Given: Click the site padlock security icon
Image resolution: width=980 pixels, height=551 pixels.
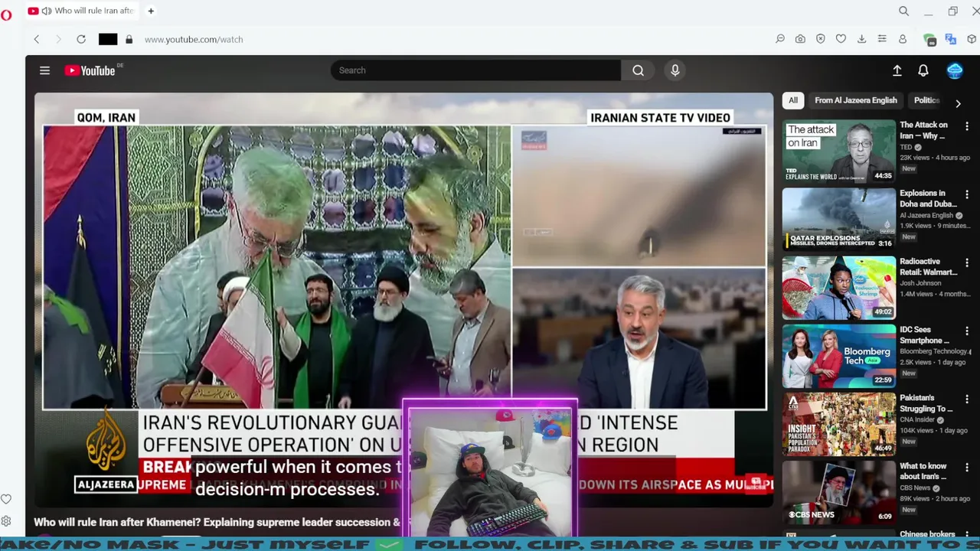Looking at the screenshot, I should point(129,39).
